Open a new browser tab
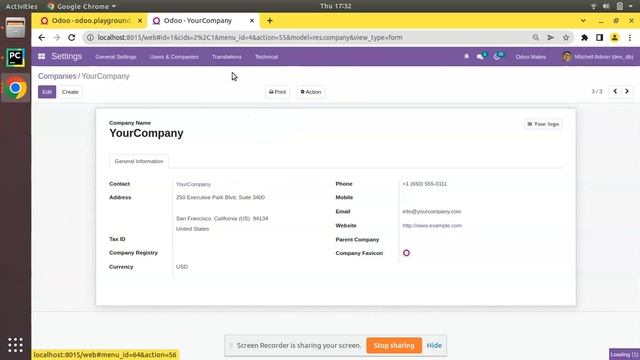This screenshot has width=640, height=360. click(269, 20)
